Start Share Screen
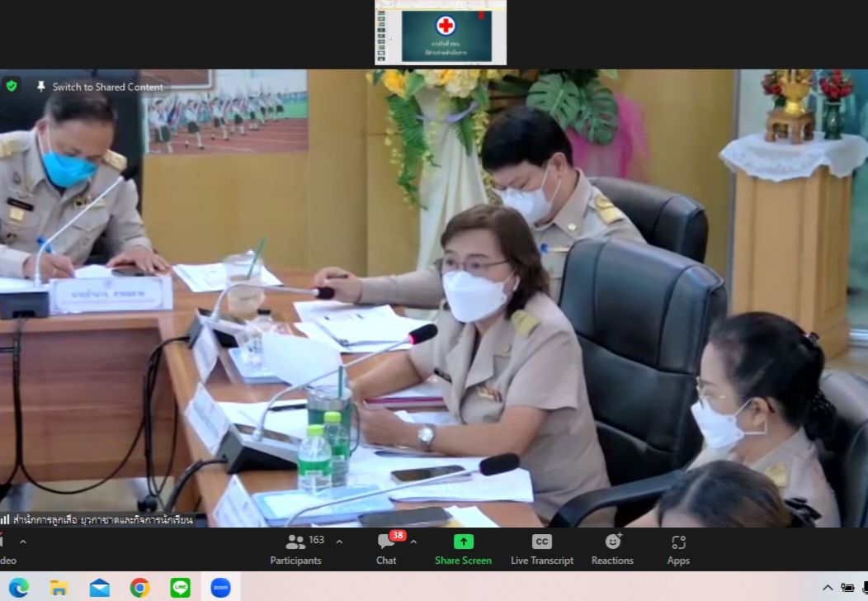The height and width of the screenshot is (601, 868). pyautogui.click(x=464, y=550)
